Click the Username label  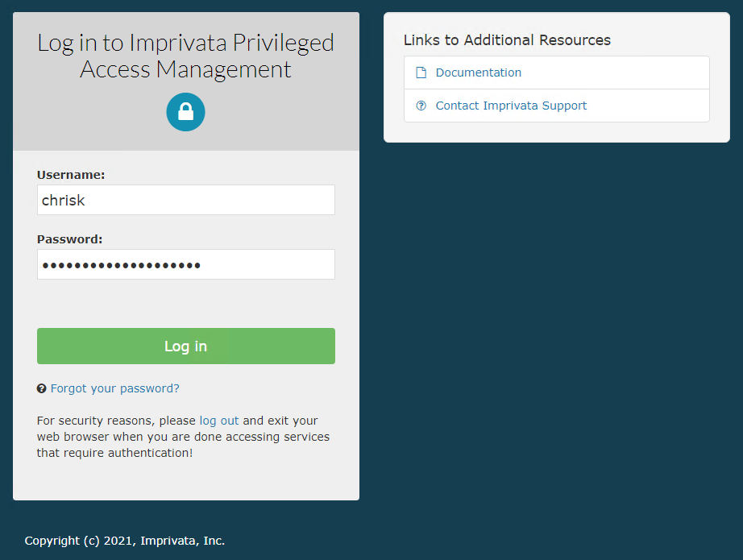click(x=71, y=174)
